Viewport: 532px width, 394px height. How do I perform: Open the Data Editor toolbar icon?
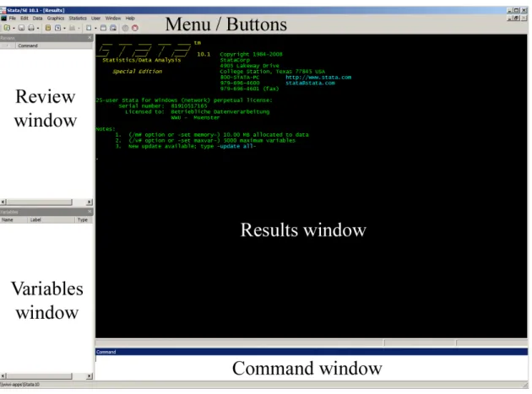tap(103, 28)
